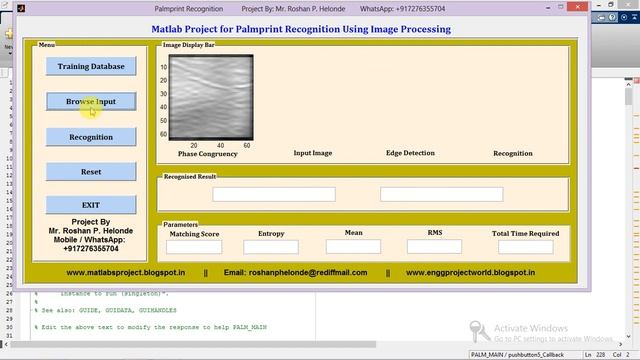Click 'Col 2' in editor status bar
The height and width of the screenshot is (360, 640).
click(621, 355)
